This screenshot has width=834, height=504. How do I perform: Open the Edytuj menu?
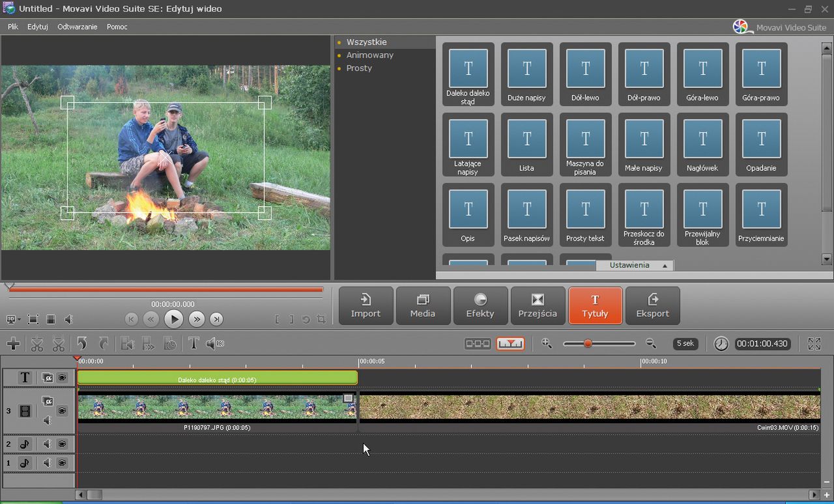point(38,27)
